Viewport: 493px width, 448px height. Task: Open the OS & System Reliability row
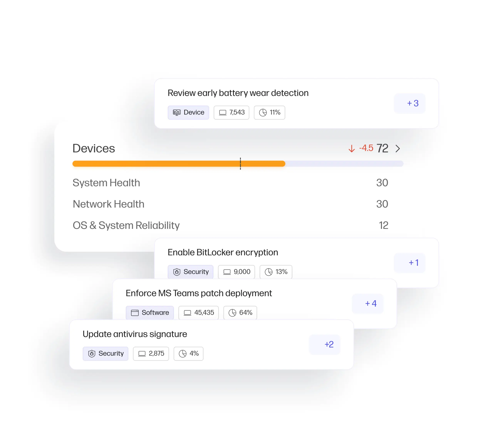click(126, 225)
